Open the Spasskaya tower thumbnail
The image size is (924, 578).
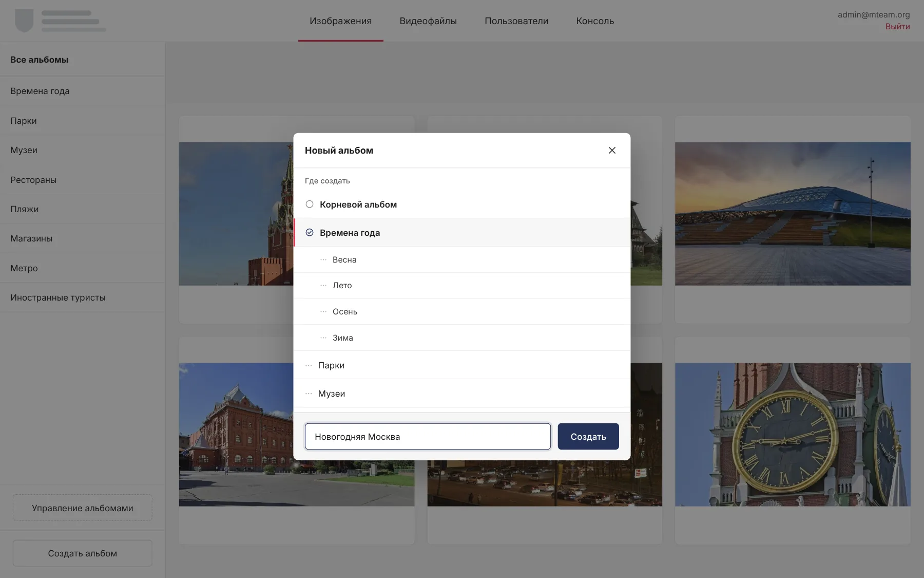(x=236, y=214)
